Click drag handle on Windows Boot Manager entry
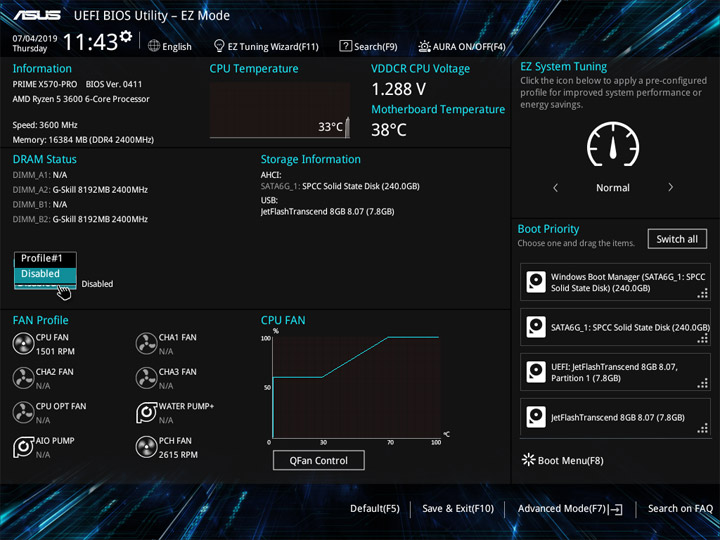The height and width of the screenshot is (540, 720). click(703, 293)
